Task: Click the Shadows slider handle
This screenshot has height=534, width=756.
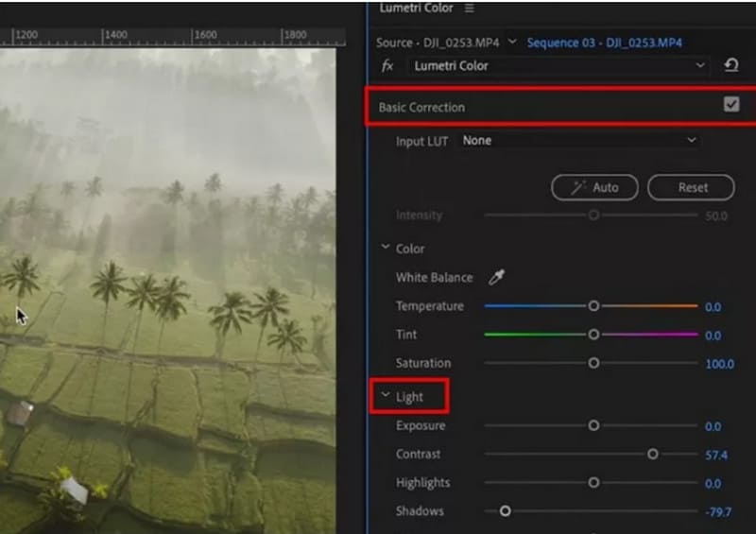Action: [505, 511]
